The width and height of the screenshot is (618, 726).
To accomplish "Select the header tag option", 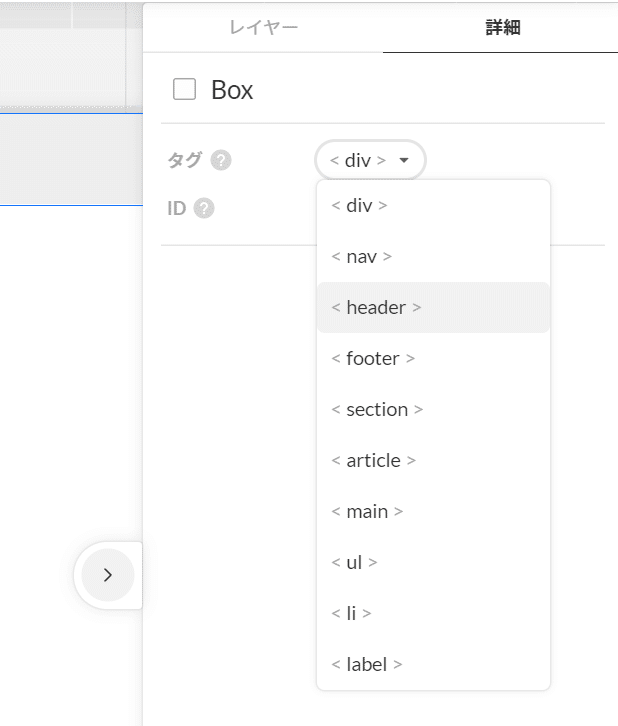I will point(376,308).
